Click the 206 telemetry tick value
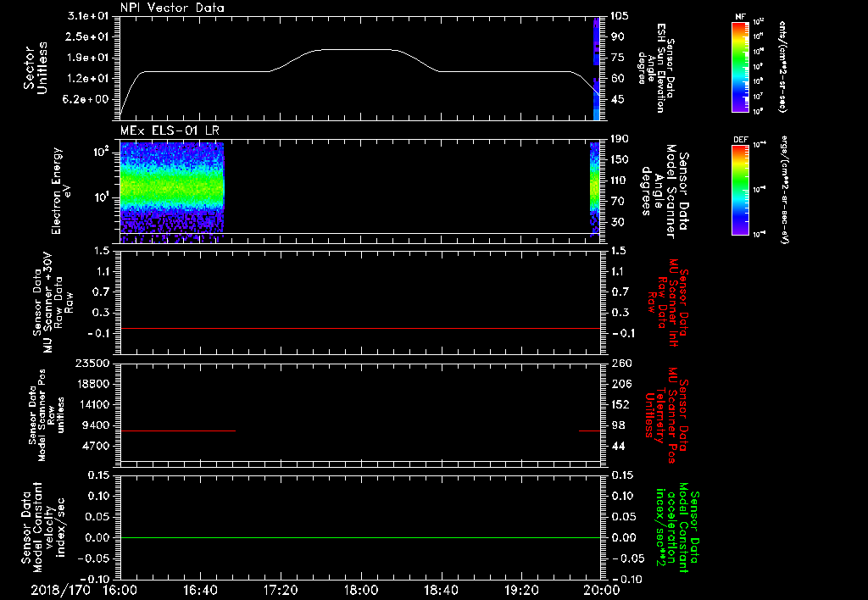 click(621, 384)
